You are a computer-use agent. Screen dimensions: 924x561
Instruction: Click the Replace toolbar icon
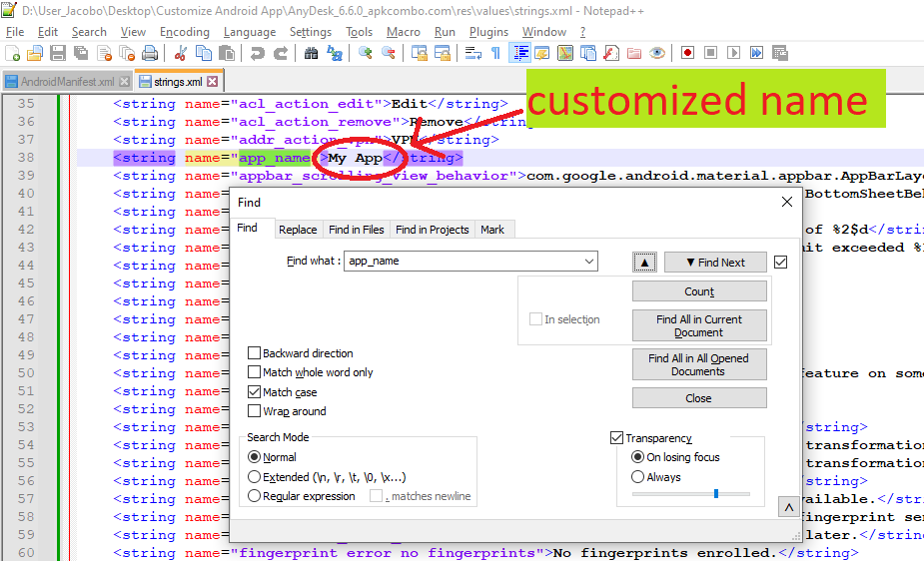(x=334, y=53)
